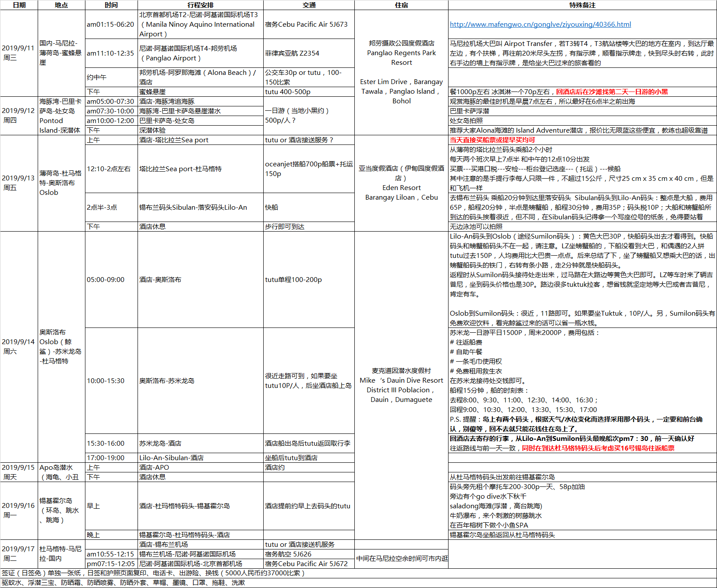
Task: Click the Eden Resort lodging cell
Action: pos(401,183)
